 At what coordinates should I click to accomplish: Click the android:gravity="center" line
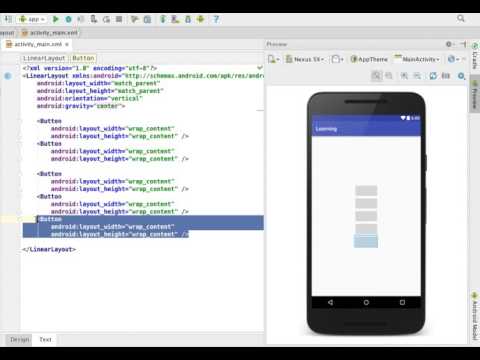tap(81, 106)
